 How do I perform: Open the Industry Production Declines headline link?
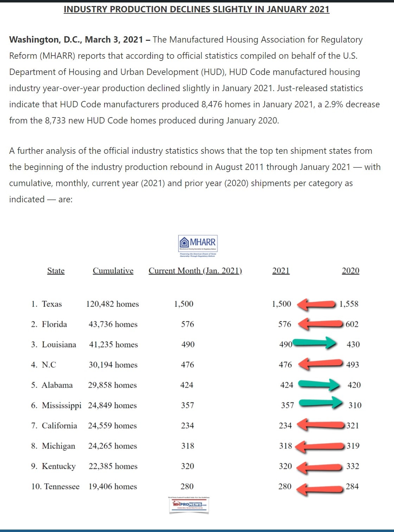coord(196,9)
